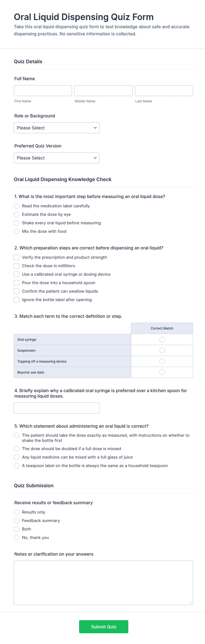Click the Middle Name input field
The height and width of the screenshot is (644, 205).
tap(103, 90)
